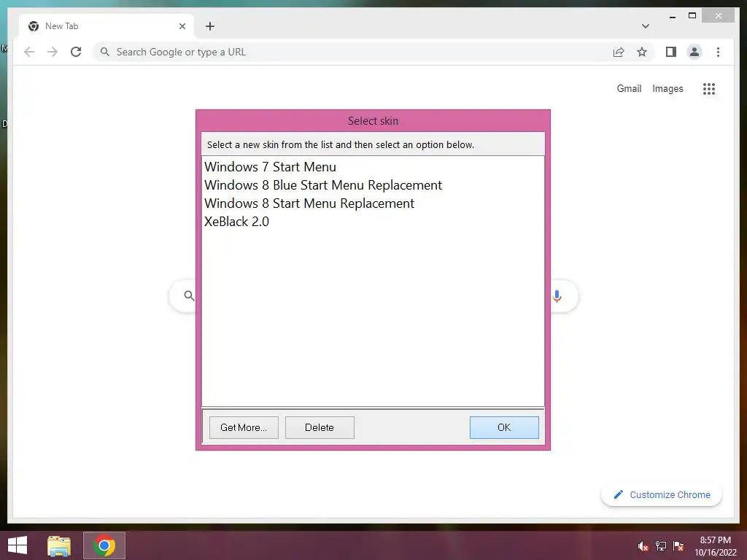
Task: Open Chrome profile avatar menu
Action: click(x=694, y=52)
